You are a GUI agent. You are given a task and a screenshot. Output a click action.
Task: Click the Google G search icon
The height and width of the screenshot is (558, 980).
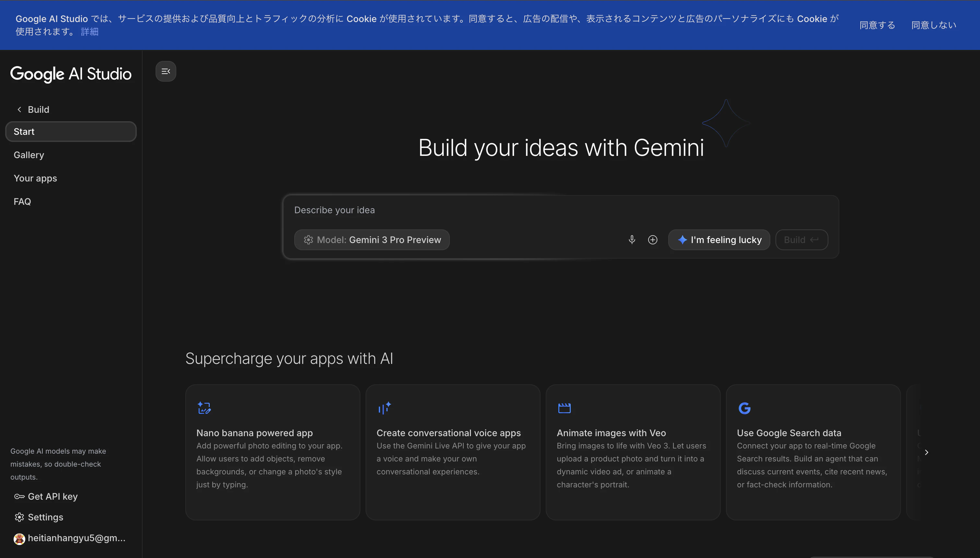[x=744, y=408]
